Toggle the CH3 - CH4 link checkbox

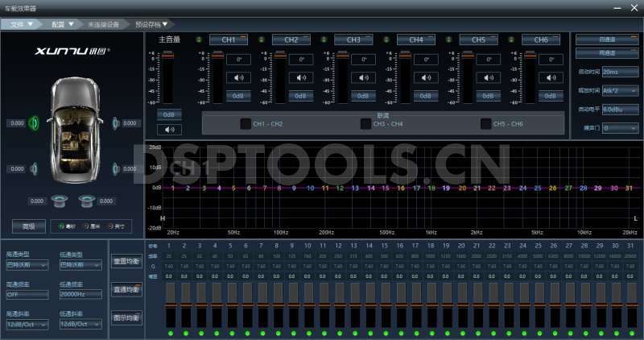[x=365, y=123]
